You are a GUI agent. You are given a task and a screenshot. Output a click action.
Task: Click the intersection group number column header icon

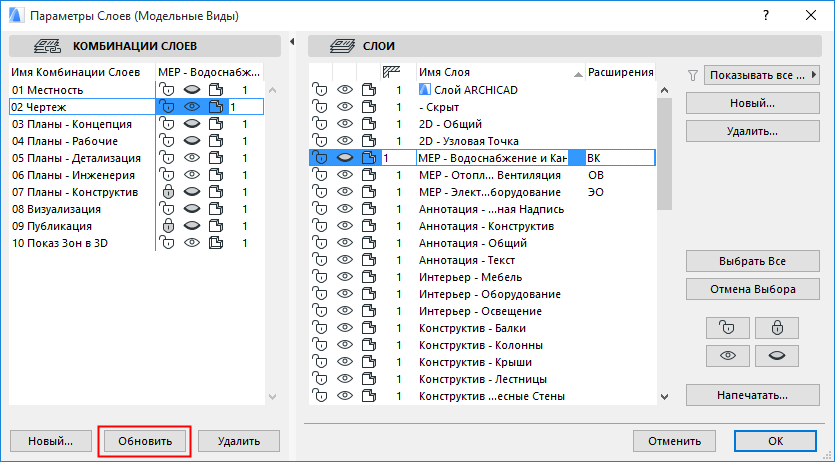click(x=393, y=72)
